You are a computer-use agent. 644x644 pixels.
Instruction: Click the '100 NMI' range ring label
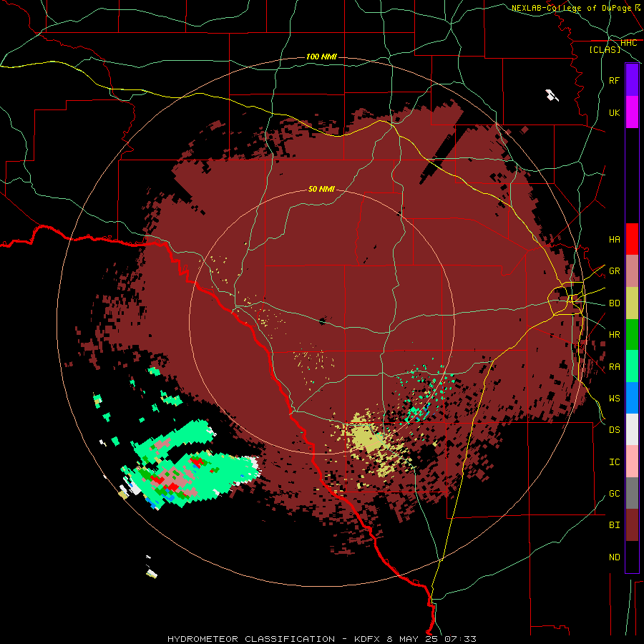click(321, 57)
